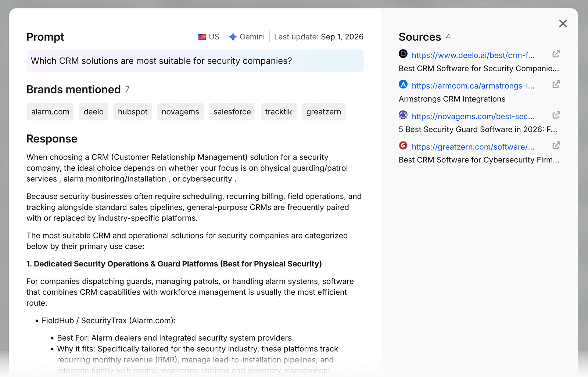Click the 'Prompt' heading
The height and width of the screenshot is (377, 588).
45,37
